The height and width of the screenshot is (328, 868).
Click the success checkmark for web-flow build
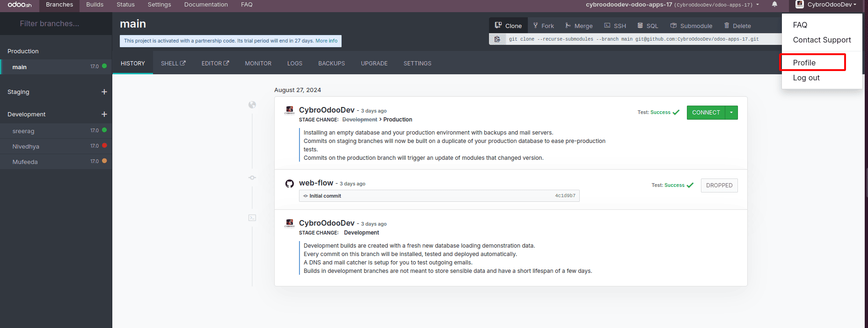click(690, 185)
